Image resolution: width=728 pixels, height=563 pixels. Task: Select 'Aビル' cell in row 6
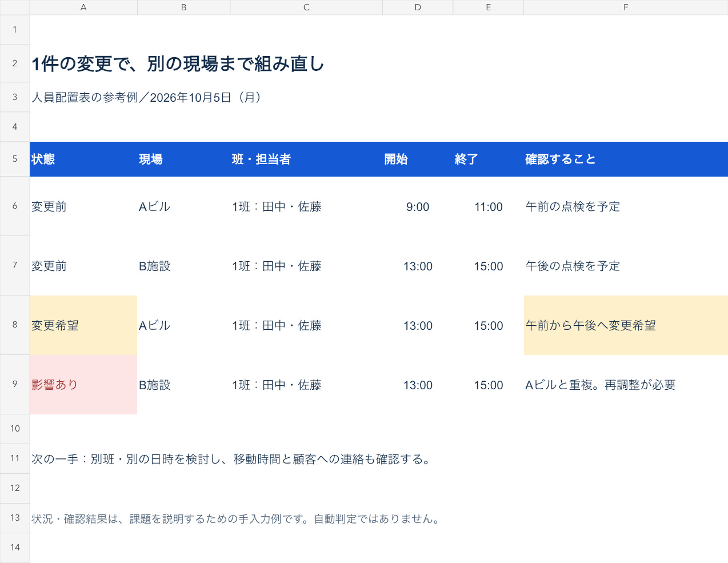point(183,206)
